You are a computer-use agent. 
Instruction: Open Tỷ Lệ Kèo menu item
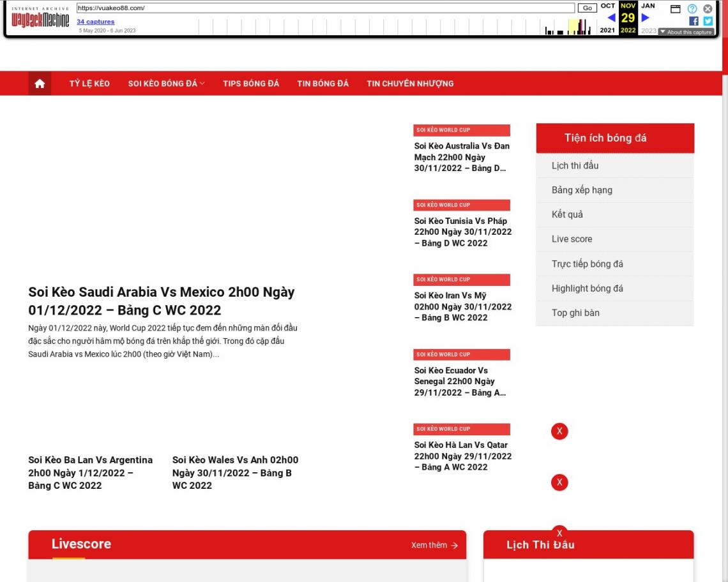pyautogui.click(x=89, y=84)
